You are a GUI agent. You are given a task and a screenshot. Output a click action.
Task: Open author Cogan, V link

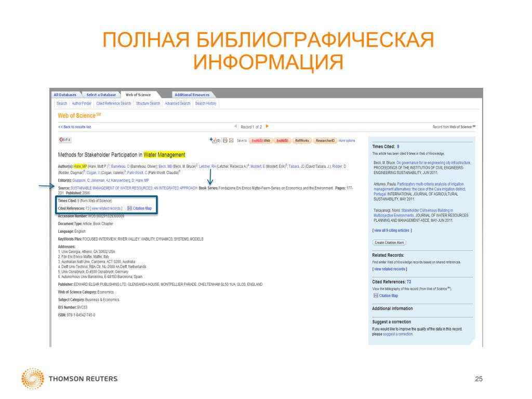pos(94,172)
